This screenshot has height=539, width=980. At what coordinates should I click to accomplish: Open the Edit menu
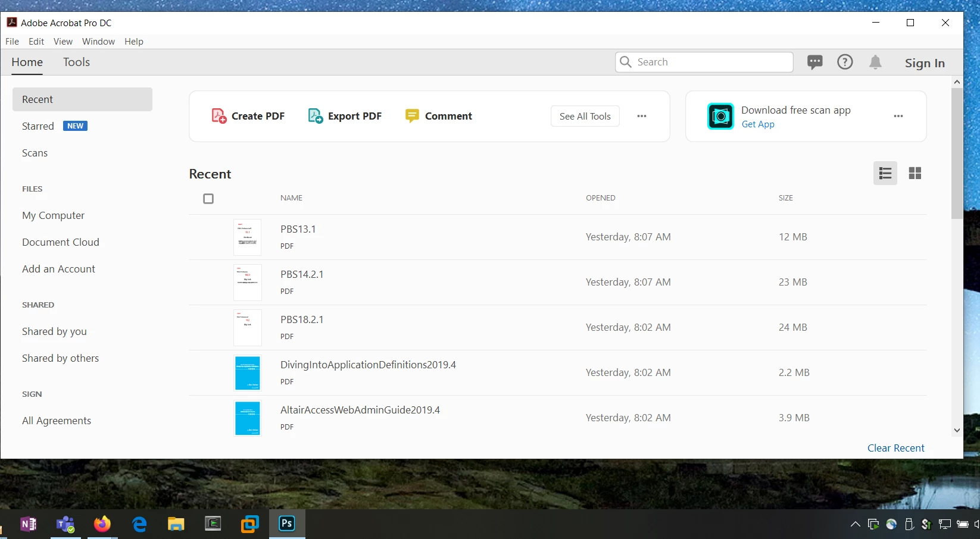(x=36, y=42)
